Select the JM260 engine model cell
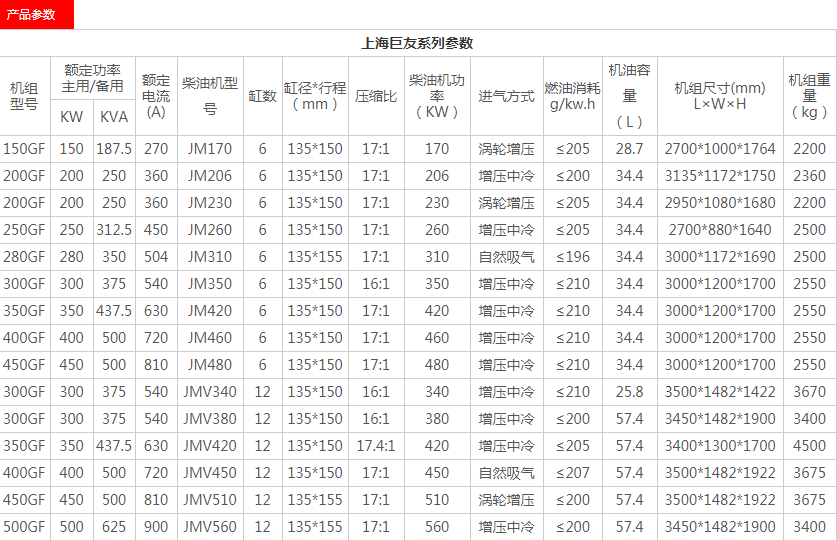Image resolution: width=837 pixels, height=540 pixels. (210, 230)
